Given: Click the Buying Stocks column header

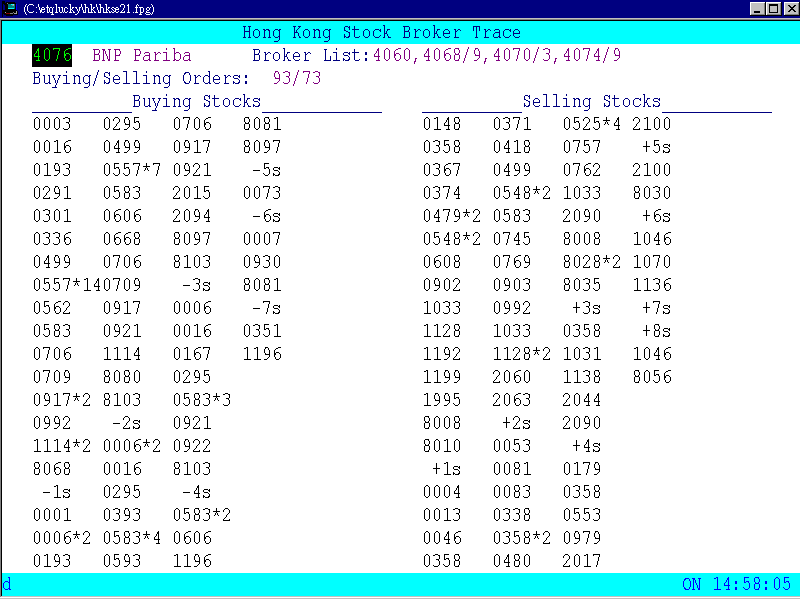Looking at the screenshot, I should click(196, 101).
